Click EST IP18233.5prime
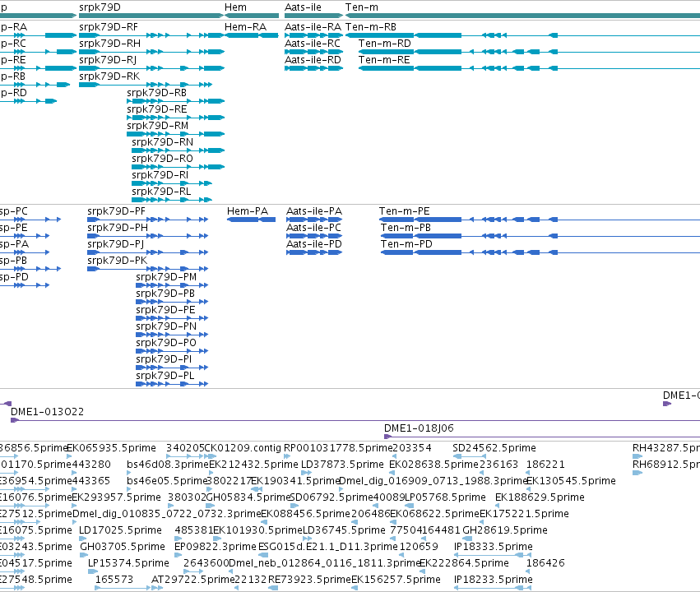The height and width of the screenshot is (592, 700). [494, 580]
